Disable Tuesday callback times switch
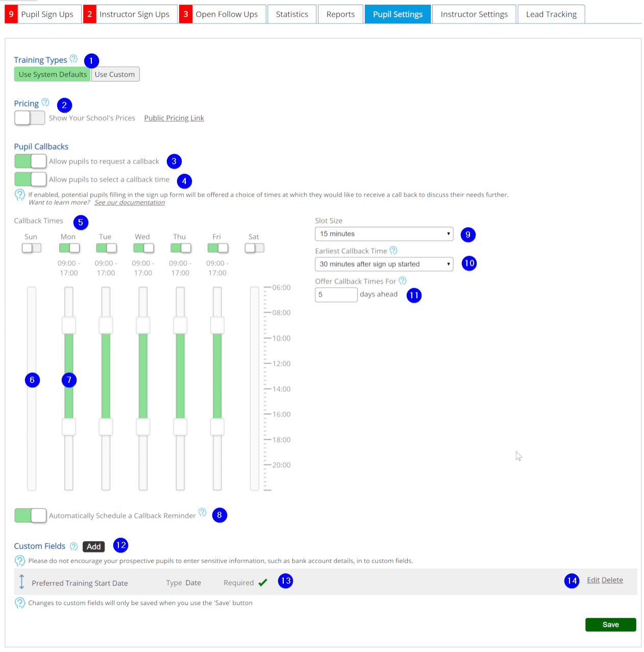 (x=106, y=248)
